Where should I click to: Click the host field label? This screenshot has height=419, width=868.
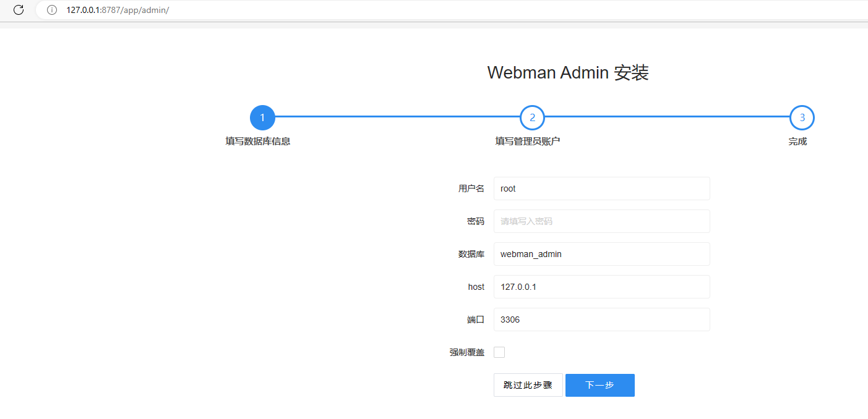coord(476,287)
